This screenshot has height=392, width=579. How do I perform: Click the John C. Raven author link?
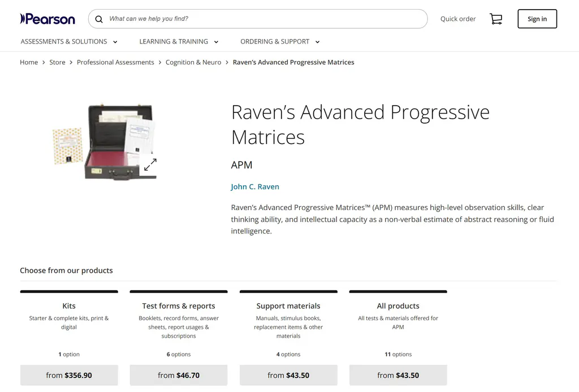pyautogui.click(x=254, y=186)
